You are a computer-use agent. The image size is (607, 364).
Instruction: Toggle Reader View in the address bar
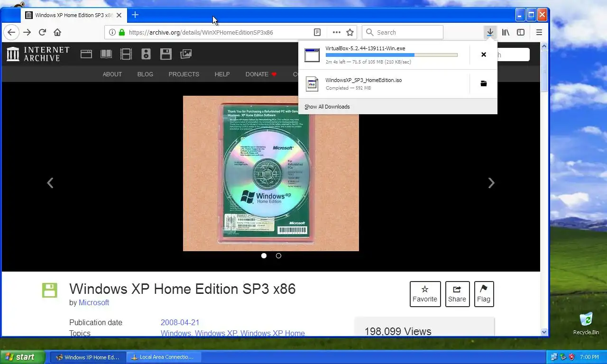(317, 32)
